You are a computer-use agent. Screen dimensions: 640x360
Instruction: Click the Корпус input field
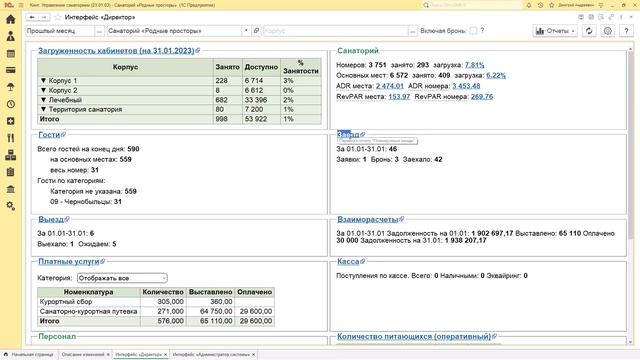pyautogui.click(x=336, y=31)
